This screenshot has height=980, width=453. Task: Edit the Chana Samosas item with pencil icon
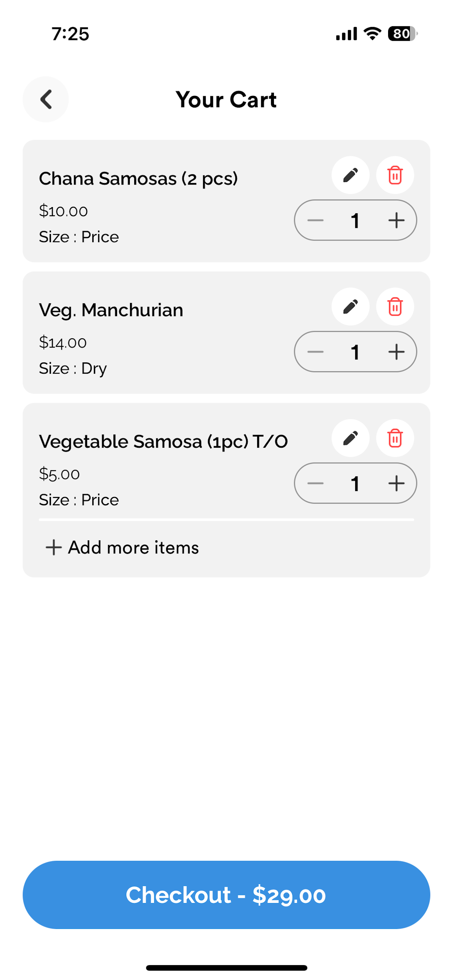(x=350, y=175)
